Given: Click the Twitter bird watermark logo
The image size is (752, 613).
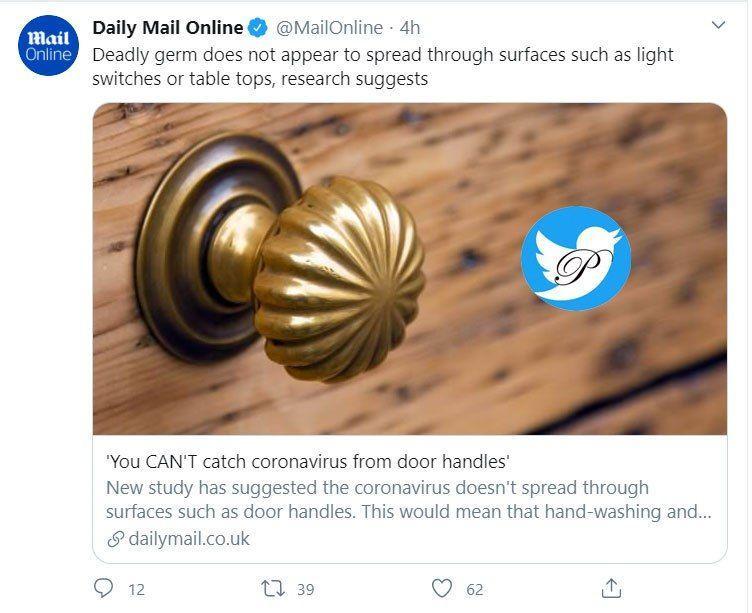Looking at the screenshot, I should pos(576,258).
